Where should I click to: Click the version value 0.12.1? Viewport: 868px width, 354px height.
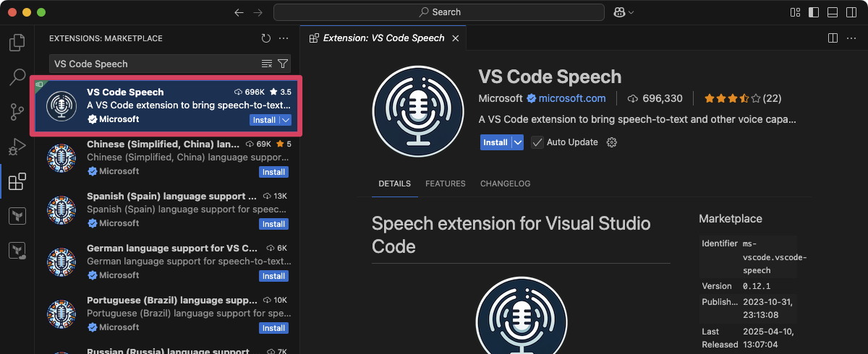click(x=757, y=286)
